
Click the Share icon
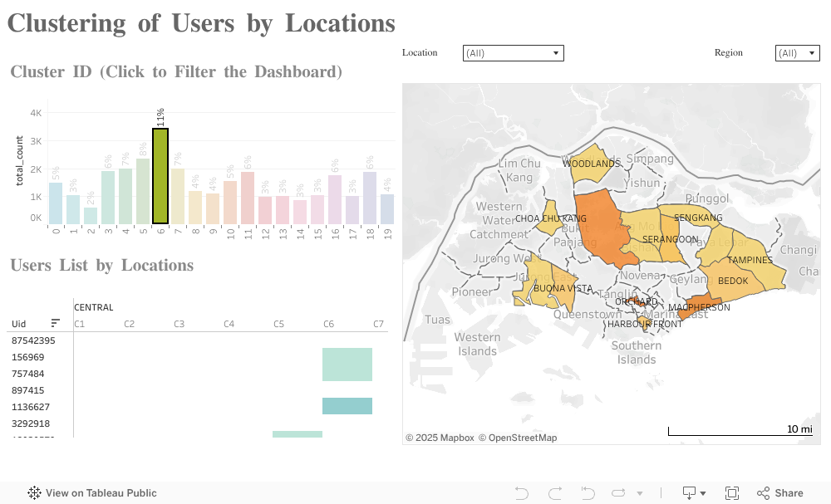click(780, 493)
